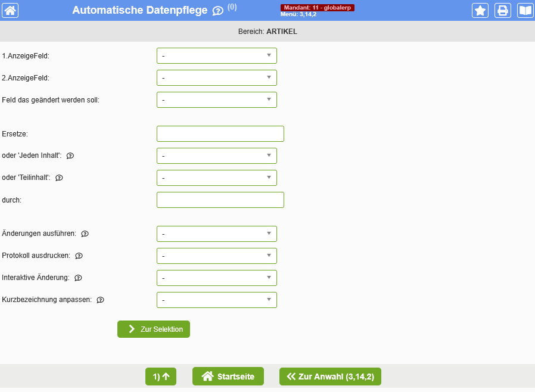Open the 1.AnzeigeFeld dropdown
The width and height of the screenshot is (535, 392).
tap(216, 55)
